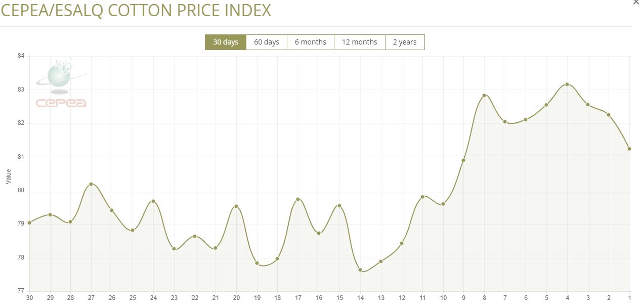Select the data point for day 8
The height and width of the screenshot is (307, 644).
click(484, 95)
